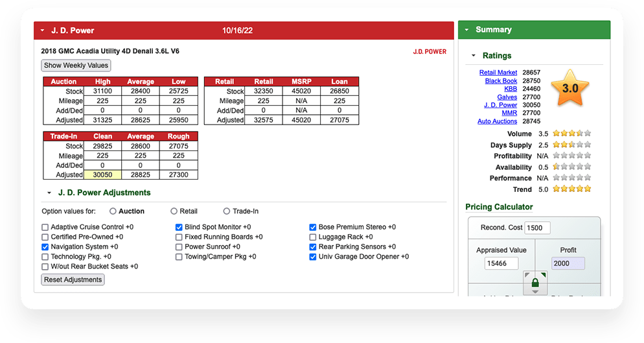Click the Trade-In Clean Stock value 29825
Screen dimensions: 644x343
[102, 146]
